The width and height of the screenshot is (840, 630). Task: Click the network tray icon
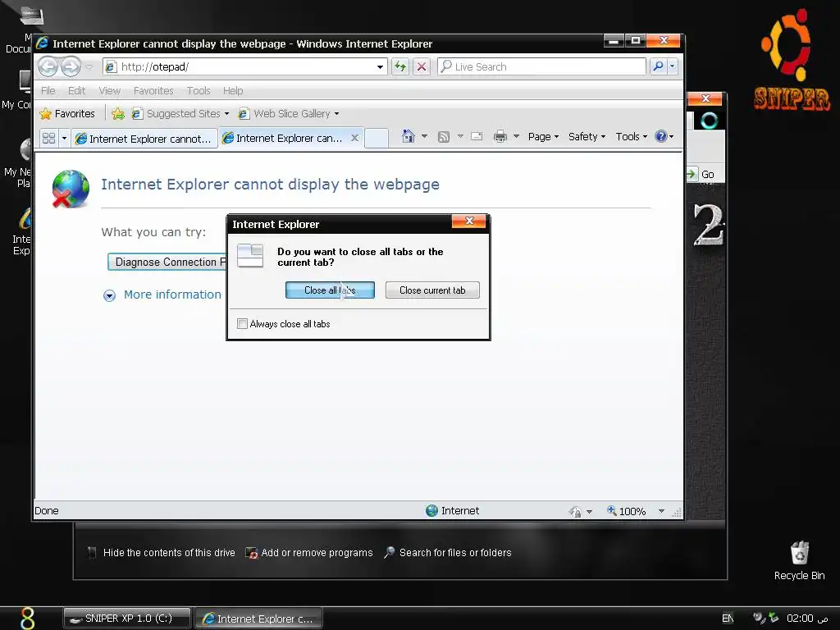pos(774,618)
